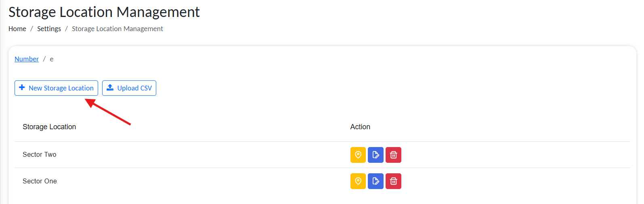Edit the Sector Two storage location
644x204 pixels.
click(375, 155)
